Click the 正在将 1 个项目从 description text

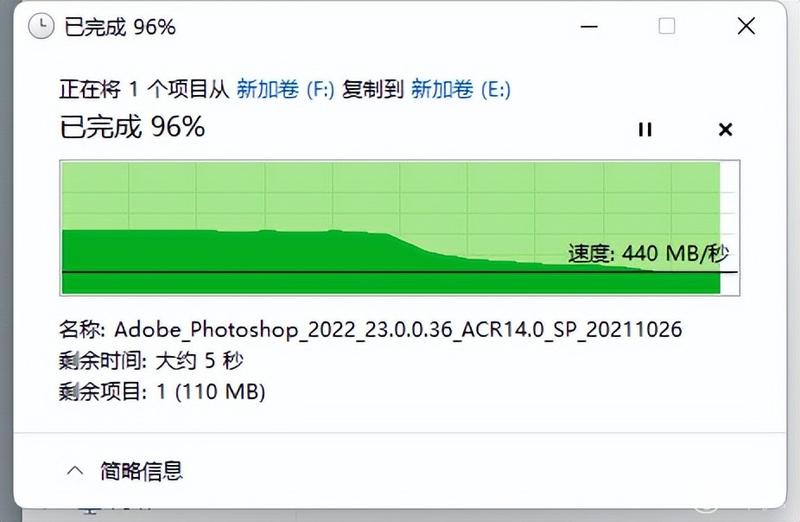coord(144,89)
